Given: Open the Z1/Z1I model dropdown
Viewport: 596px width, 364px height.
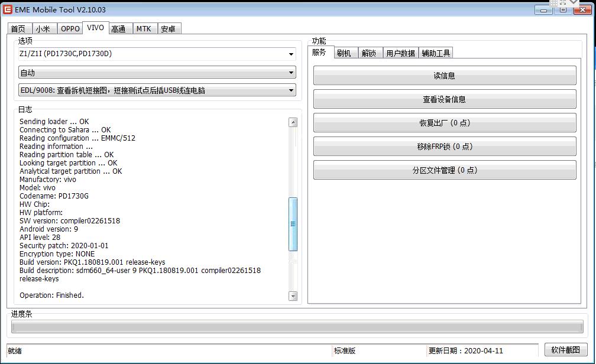Looking at the screenshot, I should (x=157, y=54).
